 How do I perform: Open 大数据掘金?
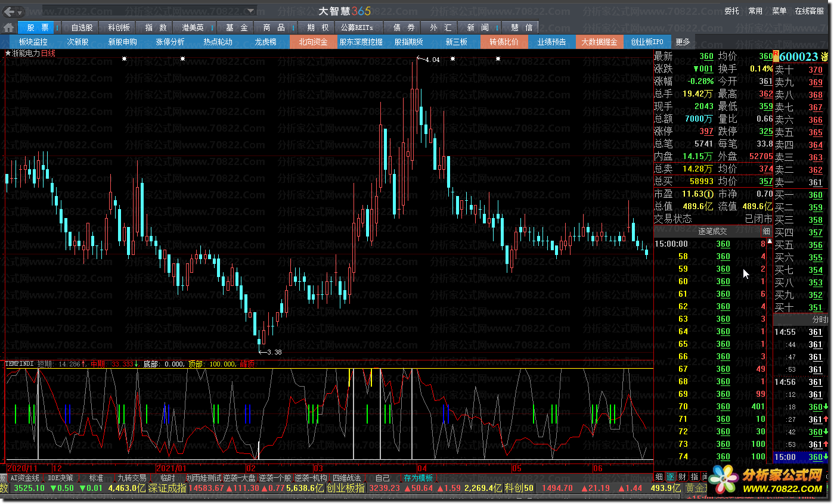(600, 42)
